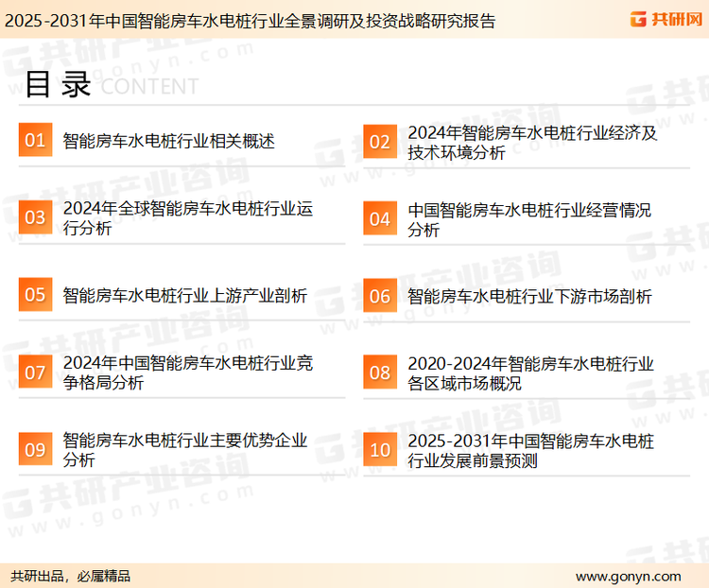This screenshot has width=709, height=588.
Task: Click the orange 10 number badge
Action: [x=380, y=450]
